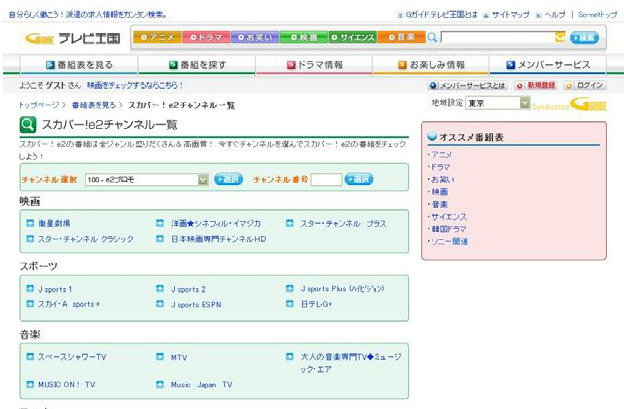Click the 新規登録 button
The height and width of the screenshot is (409, 624).
[x=536, y=86]
